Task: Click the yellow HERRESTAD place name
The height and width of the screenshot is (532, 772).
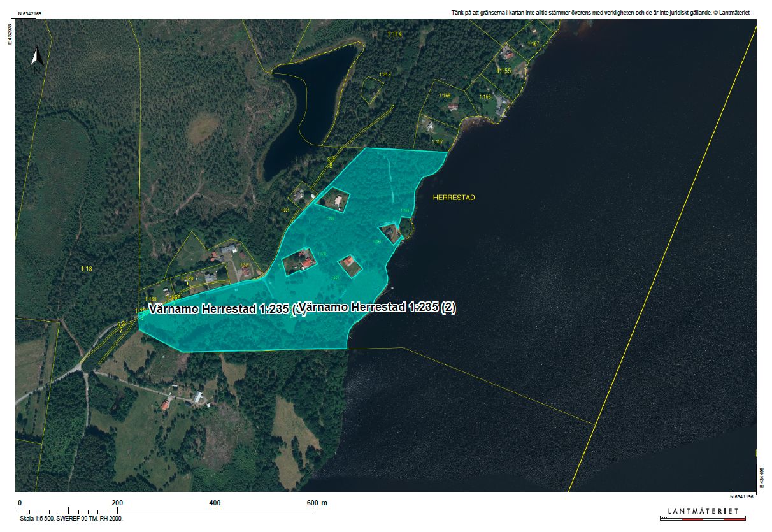Action: click(x=454, y=198)
